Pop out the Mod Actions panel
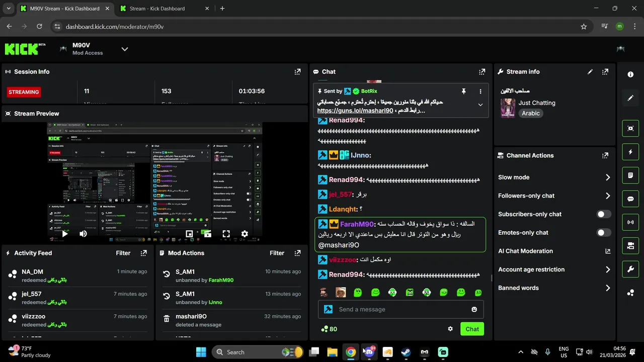This screenshot has width=644, height=362. coord(297,253)
